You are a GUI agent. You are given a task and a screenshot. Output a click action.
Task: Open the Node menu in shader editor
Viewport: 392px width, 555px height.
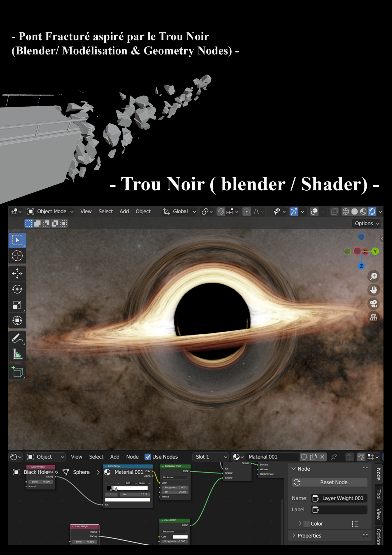click(x=132, y=457)
